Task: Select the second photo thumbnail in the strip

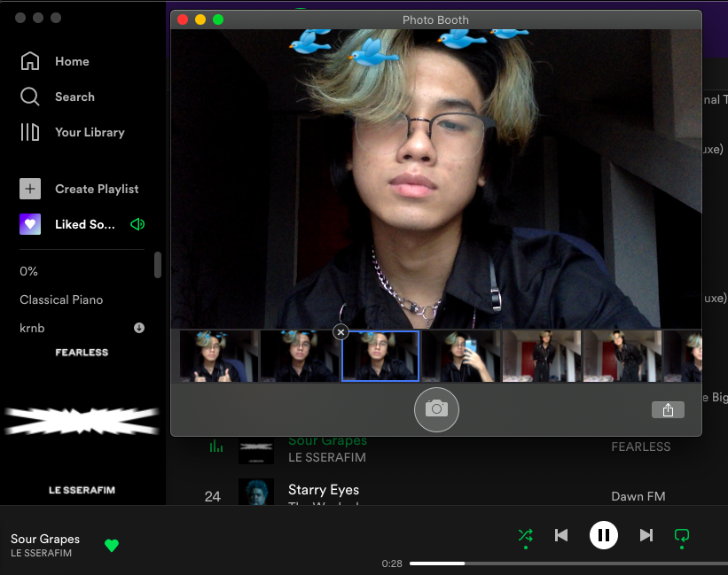Action: (x=300, y=356)
